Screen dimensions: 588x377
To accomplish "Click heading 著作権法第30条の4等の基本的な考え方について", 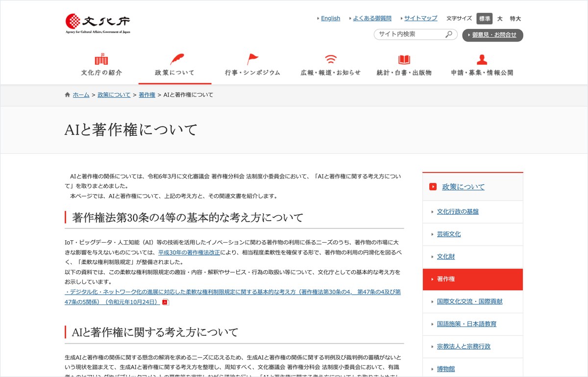I will 188,218.
